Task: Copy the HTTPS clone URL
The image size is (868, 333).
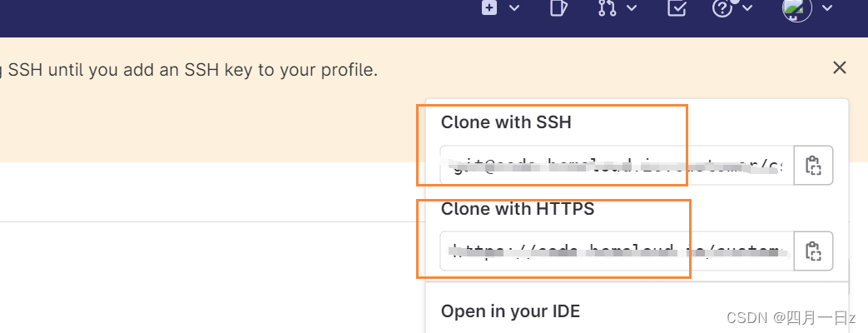Action: point(813,251)
